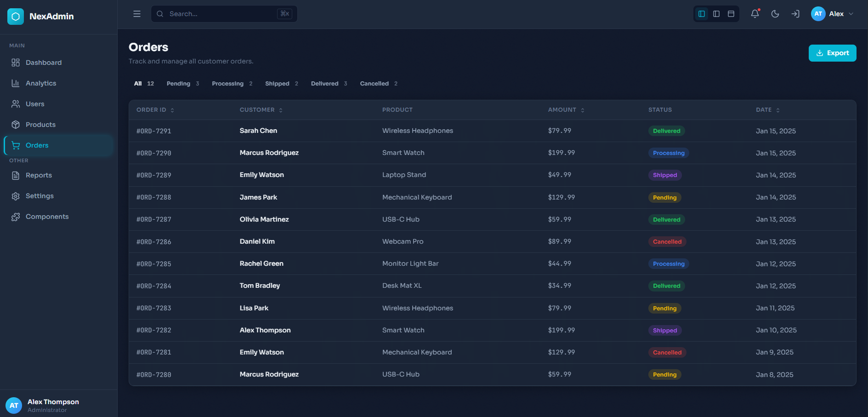Open Analytics from the sidebar
Viewport: 868px width, 417px height.
click(41, 83)
